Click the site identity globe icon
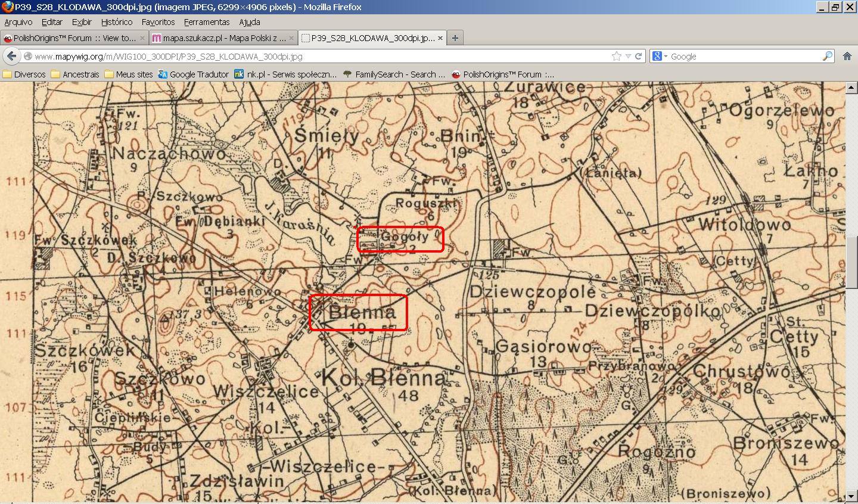Image resolution: width=858 pixels, height=504 pixels. click(27, 57)
